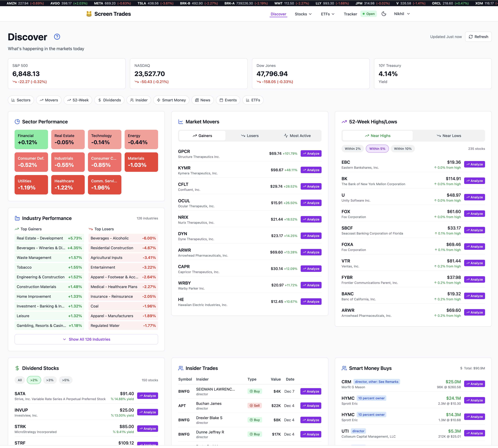The height and width of the screenshot is (448, 498).
Task: Go to the Tracker nav link
Action: [x=350, y=14]
